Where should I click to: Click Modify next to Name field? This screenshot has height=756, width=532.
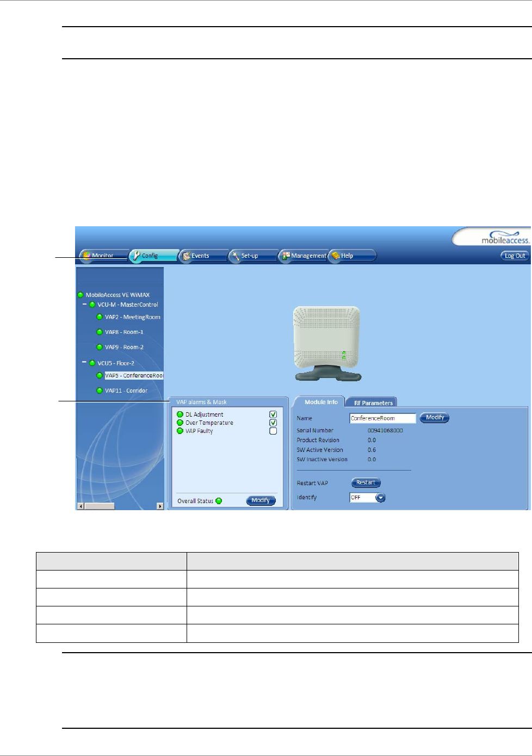point(435,418)
